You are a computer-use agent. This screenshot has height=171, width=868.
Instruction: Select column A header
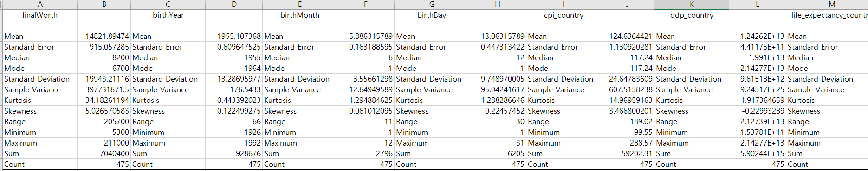40,5
